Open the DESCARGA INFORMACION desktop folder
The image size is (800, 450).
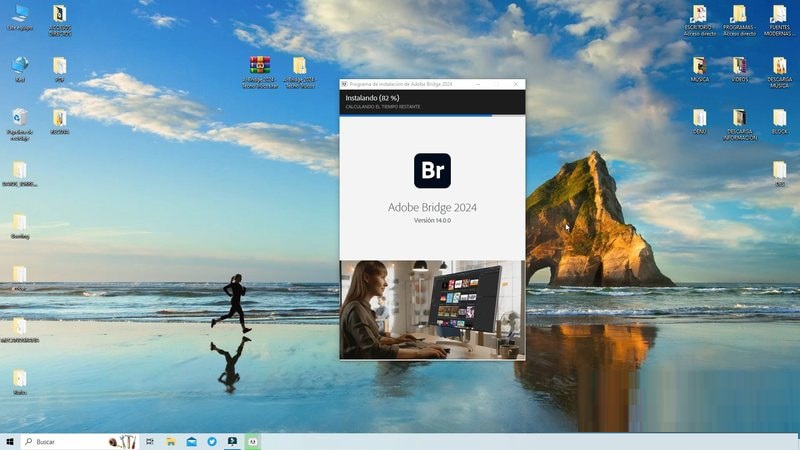(739, 124)
